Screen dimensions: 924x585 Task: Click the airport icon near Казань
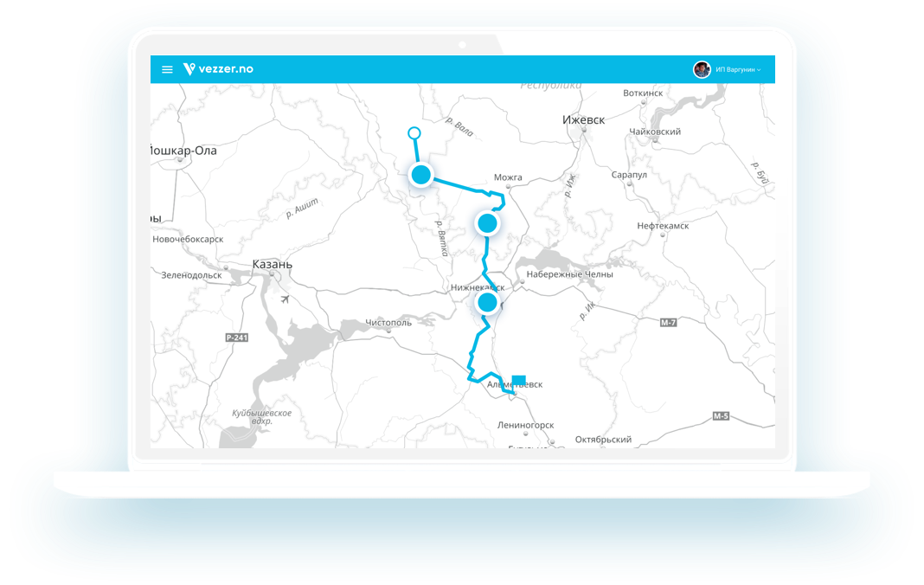tap(286, 299)
